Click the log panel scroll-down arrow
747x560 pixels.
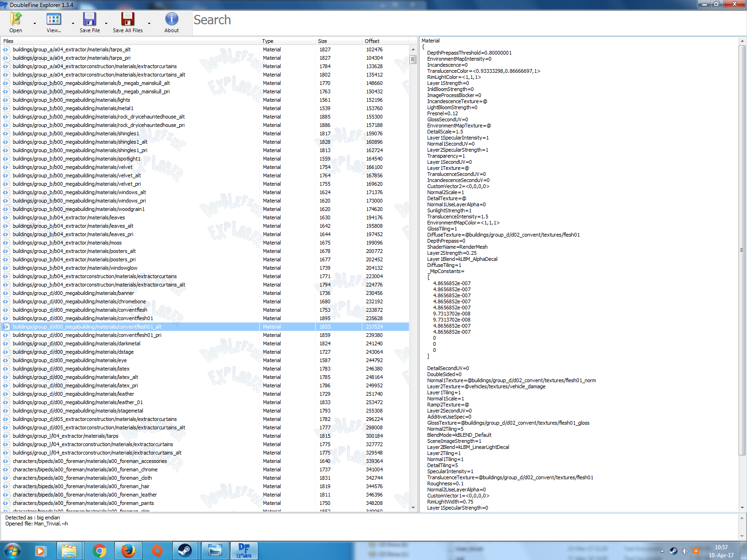coord(742,536)
